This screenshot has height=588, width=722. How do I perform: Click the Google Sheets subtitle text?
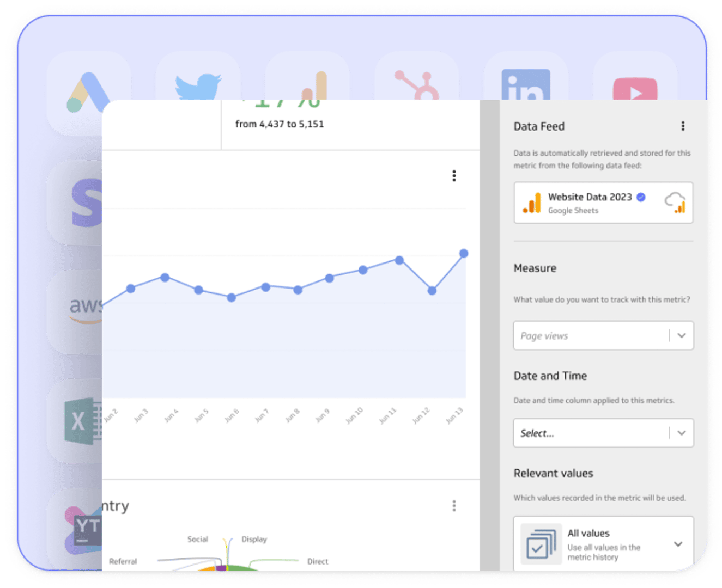(x=573, y=211)
